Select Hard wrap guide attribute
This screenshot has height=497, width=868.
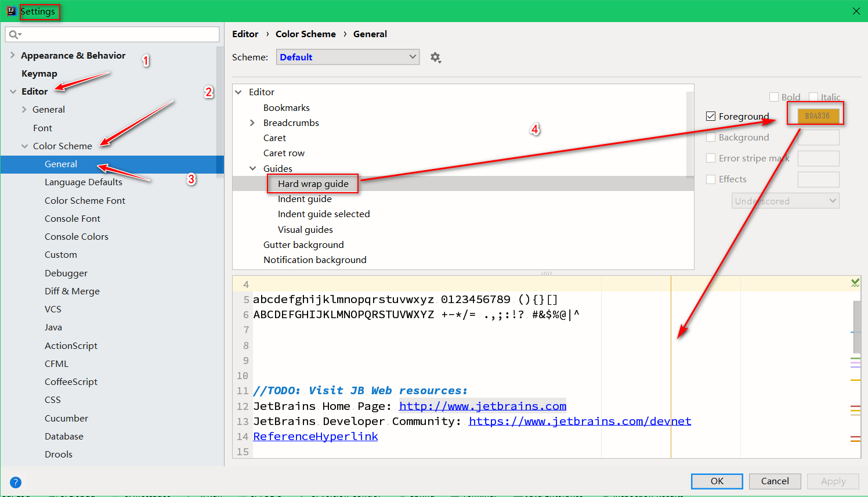click(313, 183)
